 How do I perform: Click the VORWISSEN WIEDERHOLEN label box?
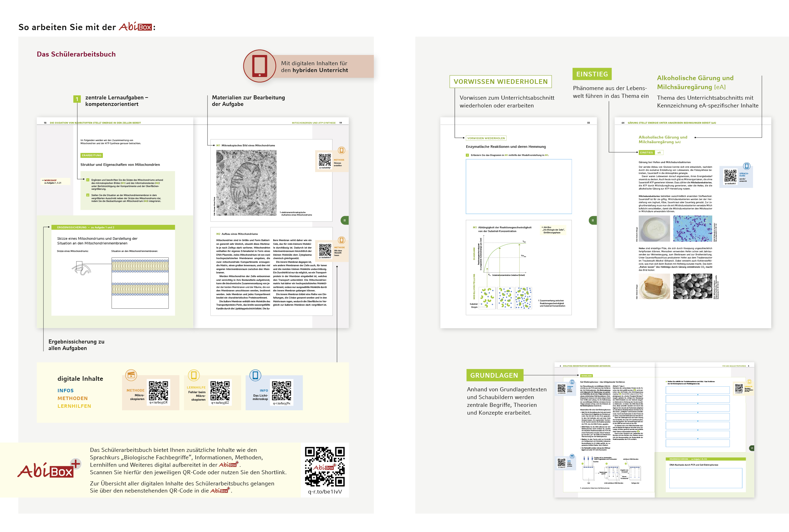[x=500, y=82]
